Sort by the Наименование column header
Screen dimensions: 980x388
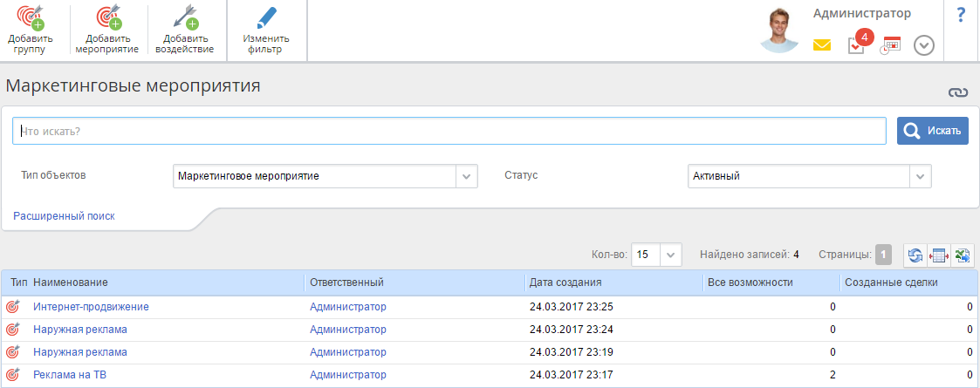pyautogui.click(x=71, y=283)
